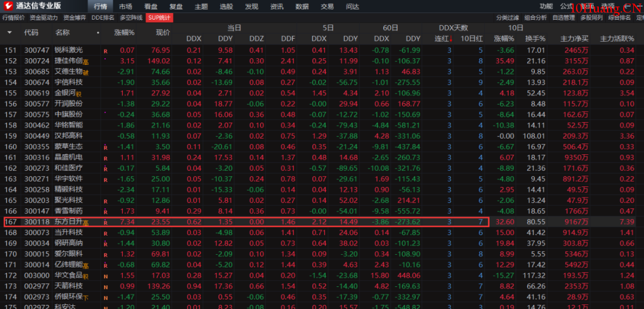
Task: Sort by the 主力净买 column header
Action: click(575, 39)
